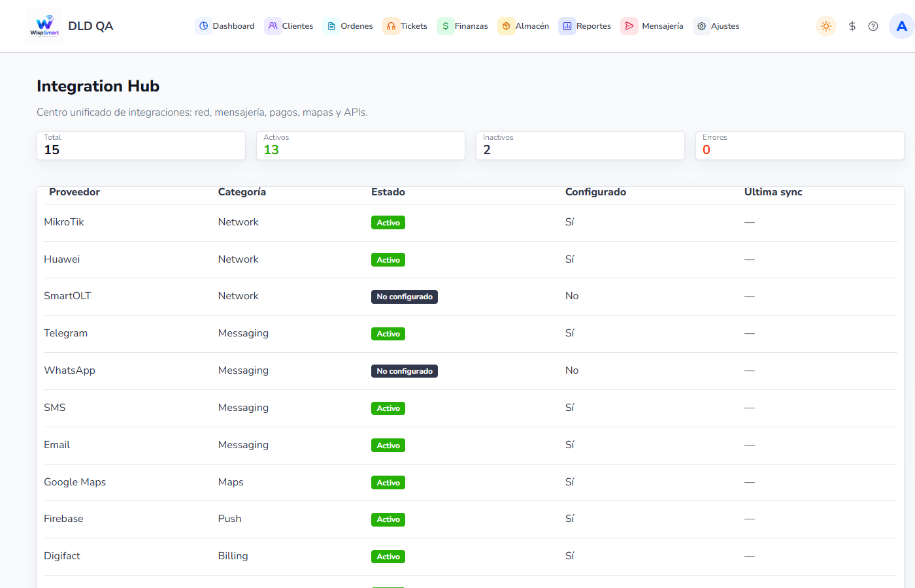Click the Ordenes document icon
The width and height of the screenshot is (915, 588).
click(x=331, y=26)
